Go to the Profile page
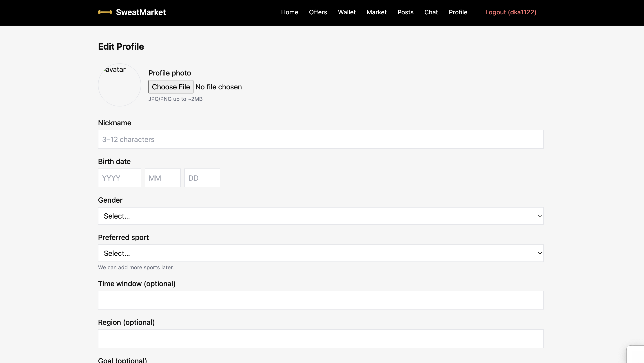 click(458, 12)
